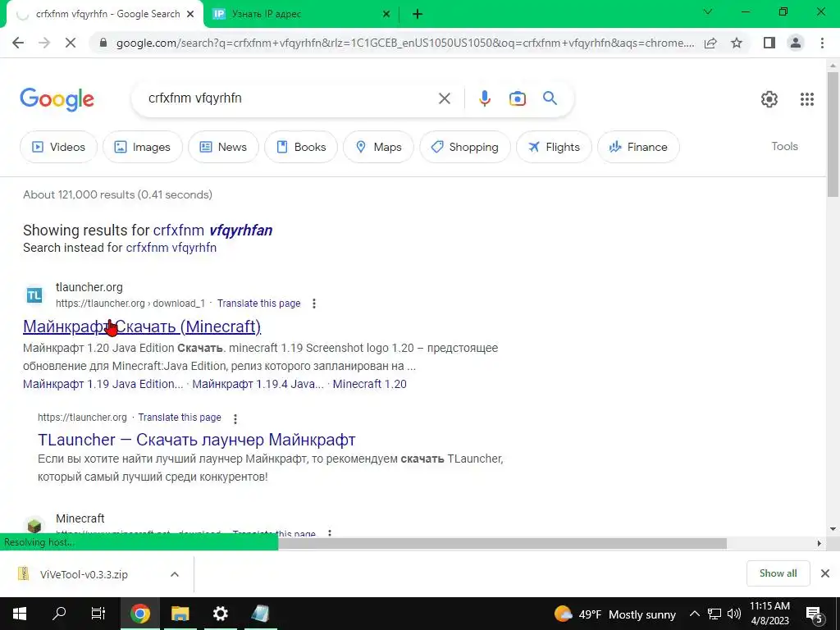840x630 pixels.
Task: Open options menu for second tlauncher.org result
Action: [x=235, y=418]
